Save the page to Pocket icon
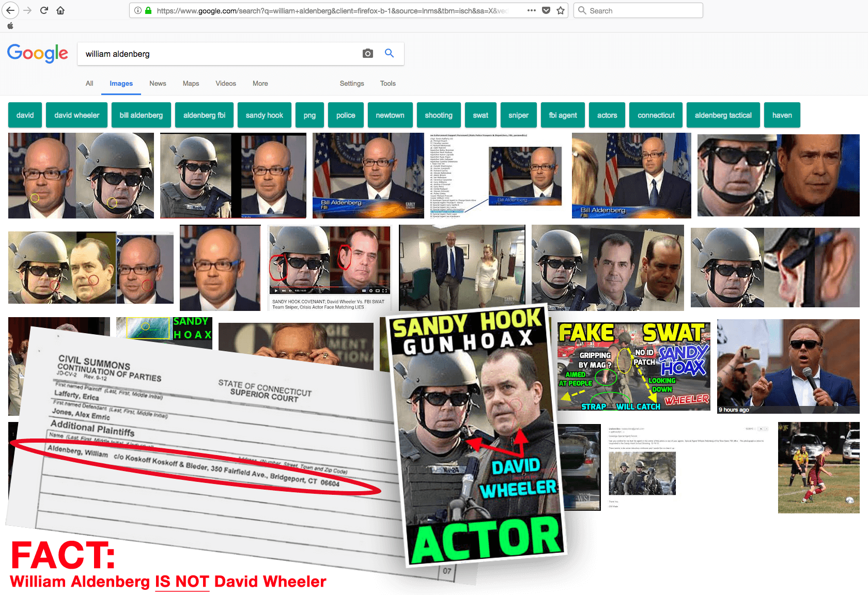 546,10
